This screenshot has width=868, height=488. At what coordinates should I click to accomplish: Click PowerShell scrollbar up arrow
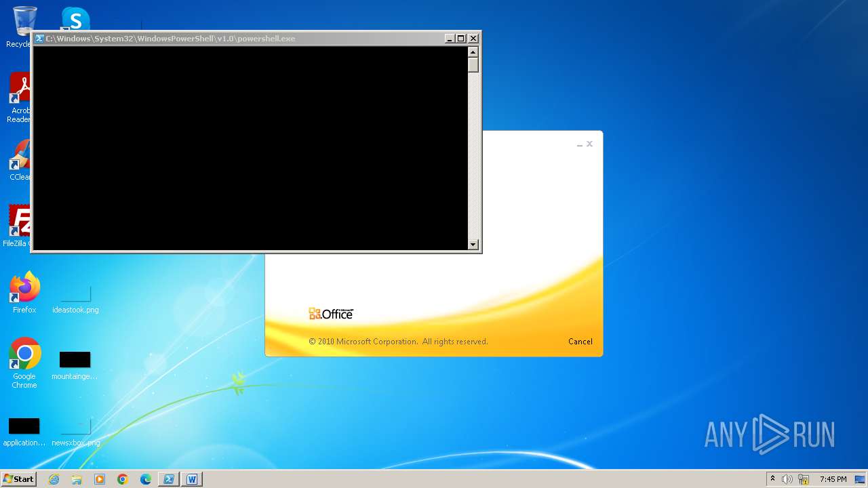tap(473, 52)
